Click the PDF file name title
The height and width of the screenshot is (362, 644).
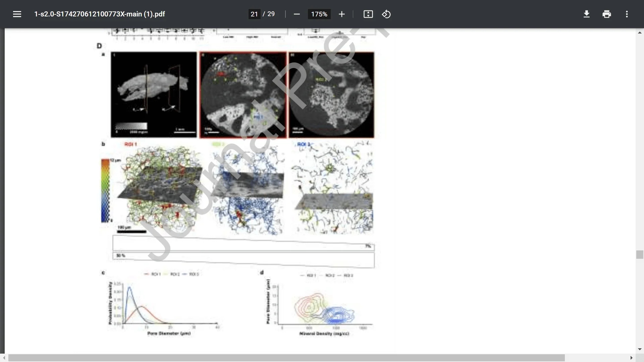[100, 14]
